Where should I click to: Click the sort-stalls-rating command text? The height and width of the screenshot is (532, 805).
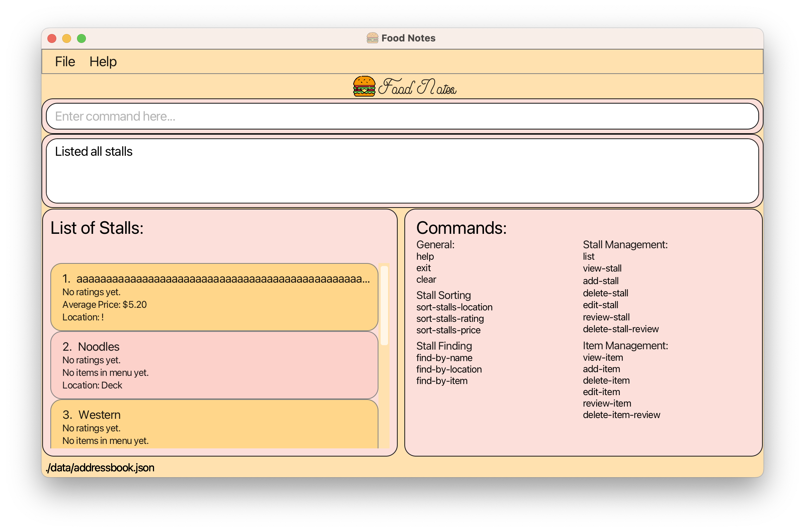(450, 319)
